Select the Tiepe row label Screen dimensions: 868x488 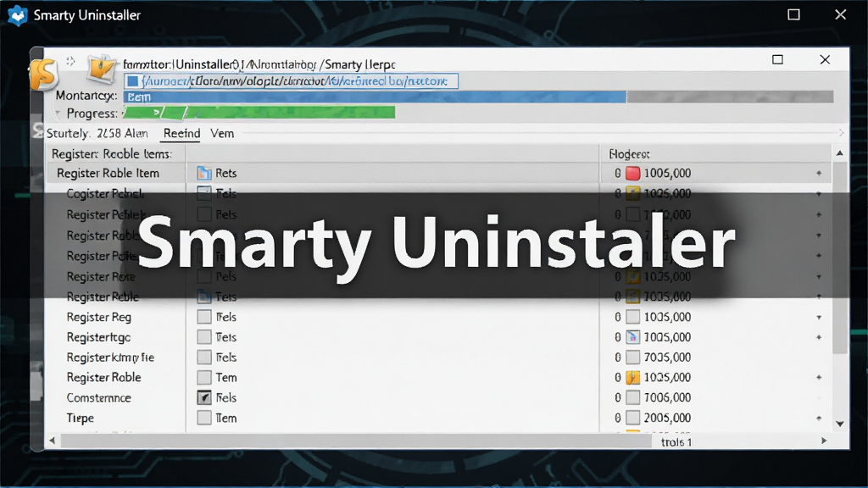(81, 418)
